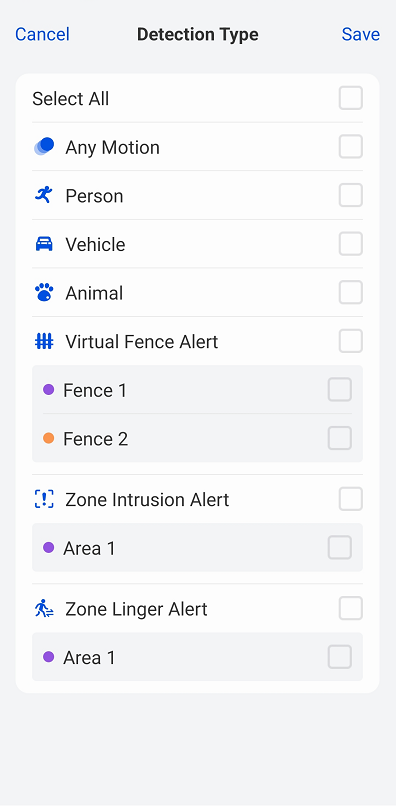Select the Fence 2 checkbox

(340, 438)
